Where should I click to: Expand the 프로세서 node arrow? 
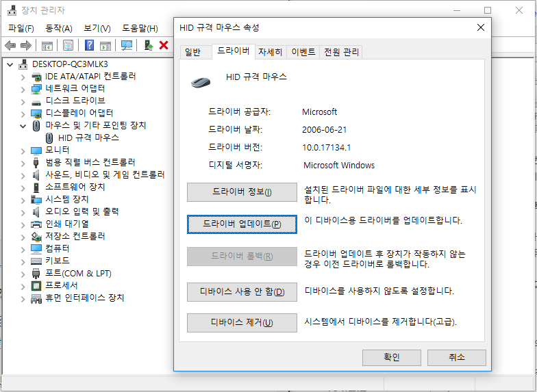23,287
